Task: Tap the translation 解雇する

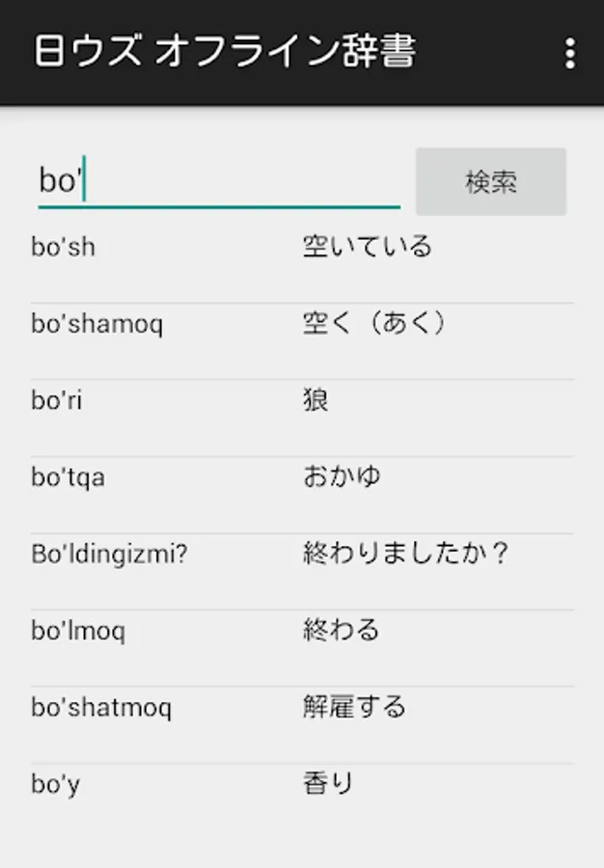Action: tap(354, 707)
